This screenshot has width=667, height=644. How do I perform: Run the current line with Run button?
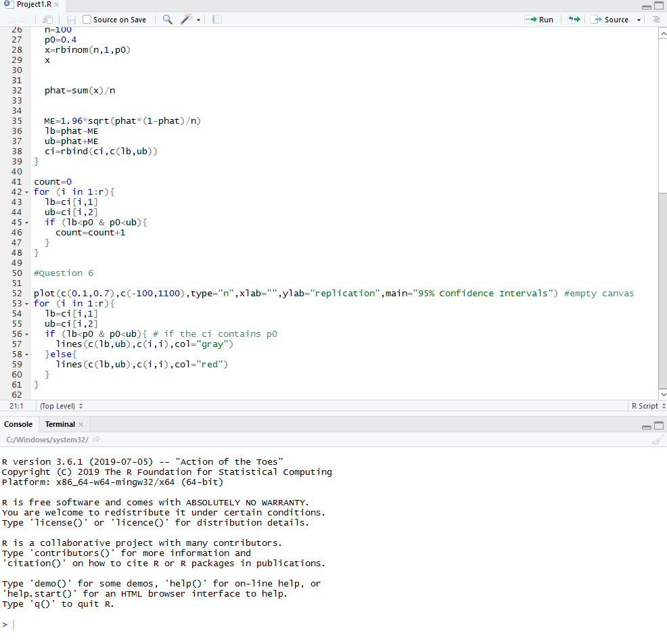click(539, 19)
